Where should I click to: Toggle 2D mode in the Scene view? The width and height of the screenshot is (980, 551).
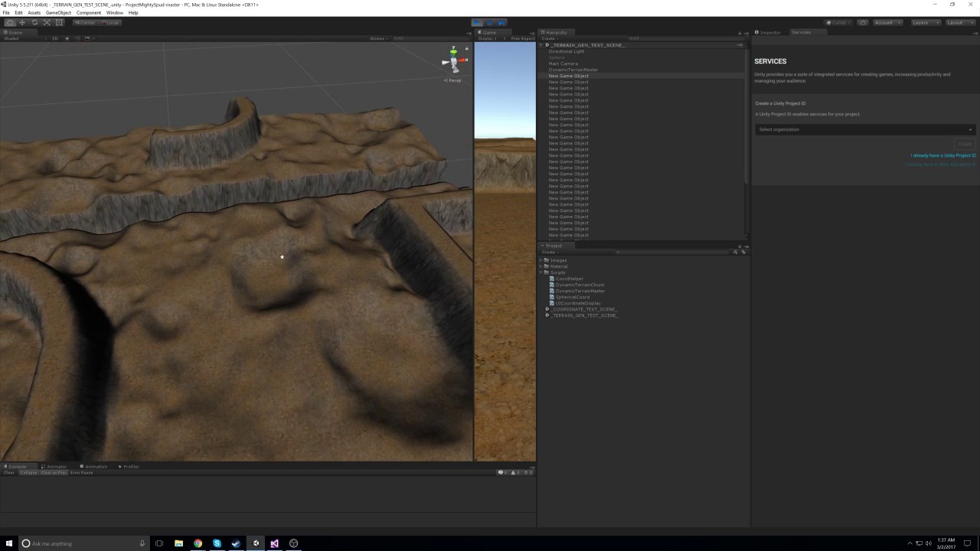point(54,38)
